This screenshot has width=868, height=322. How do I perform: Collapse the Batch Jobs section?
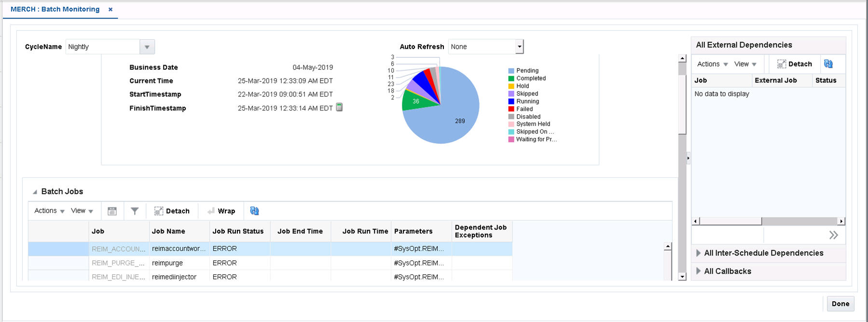35,192
